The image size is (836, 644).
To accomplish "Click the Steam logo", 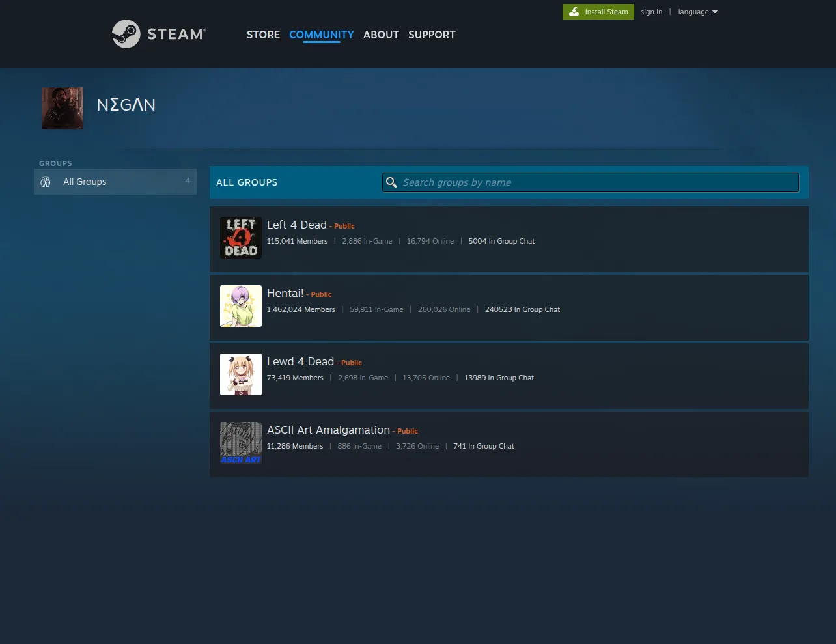I will click(x=159, y=34).
